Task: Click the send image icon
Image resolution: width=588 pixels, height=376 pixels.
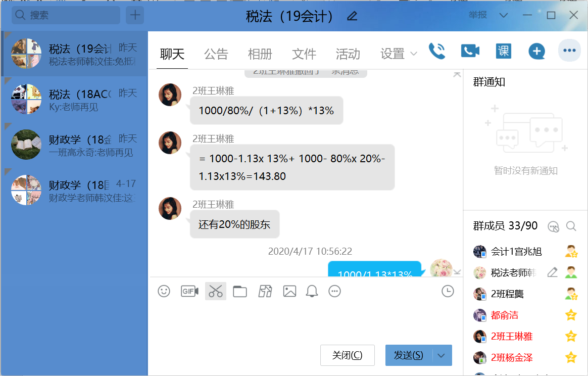Action: (x=289, y=291)
